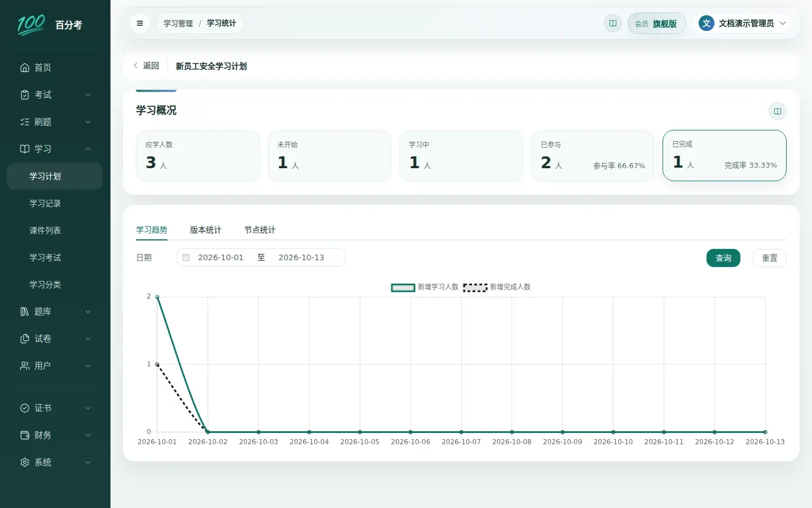812x508 pixels.
Task: Switch to 节点统计 tab
Action: 260,230
